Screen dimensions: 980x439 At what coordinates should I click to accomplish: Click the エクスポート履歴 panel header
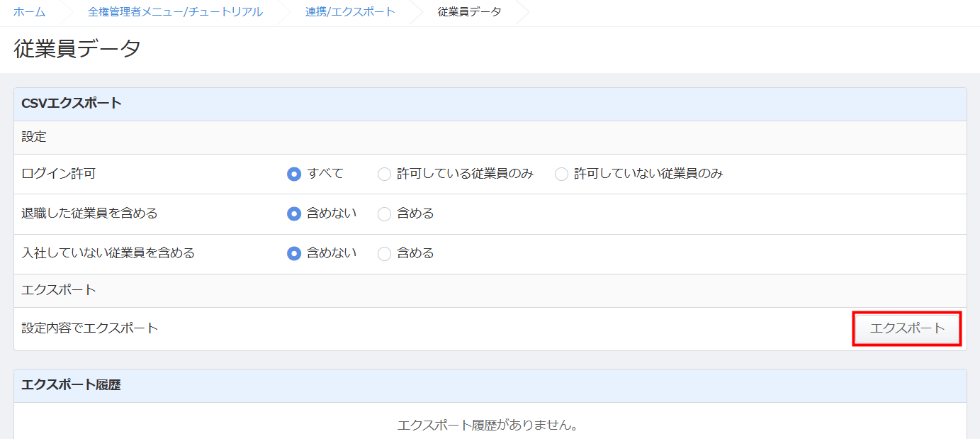click(x=71, y=385)
